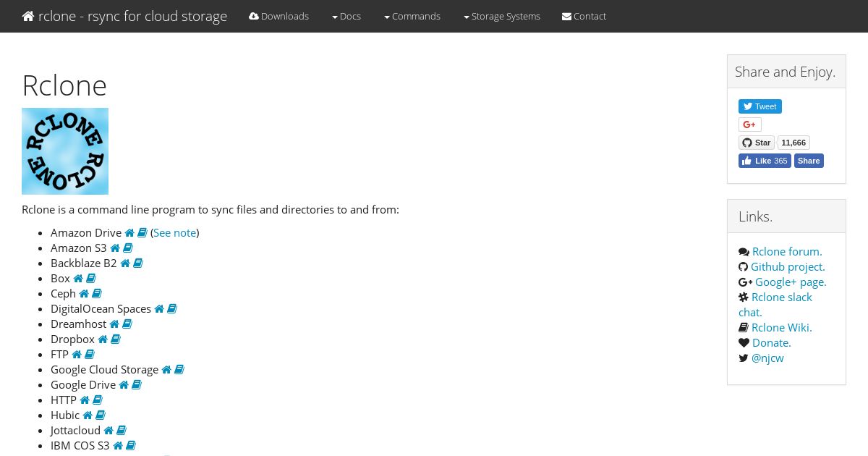The width and height of the screenshot is (868, 456).
Task: Open IBM COS S3 docs book icon
Action: point(130,446)
